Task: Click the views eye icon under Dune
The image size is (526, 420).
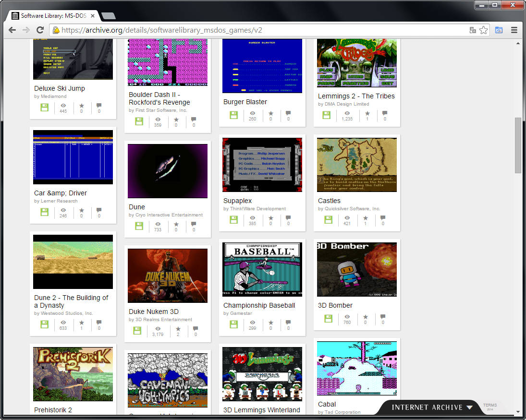Action: coord(158,225)
